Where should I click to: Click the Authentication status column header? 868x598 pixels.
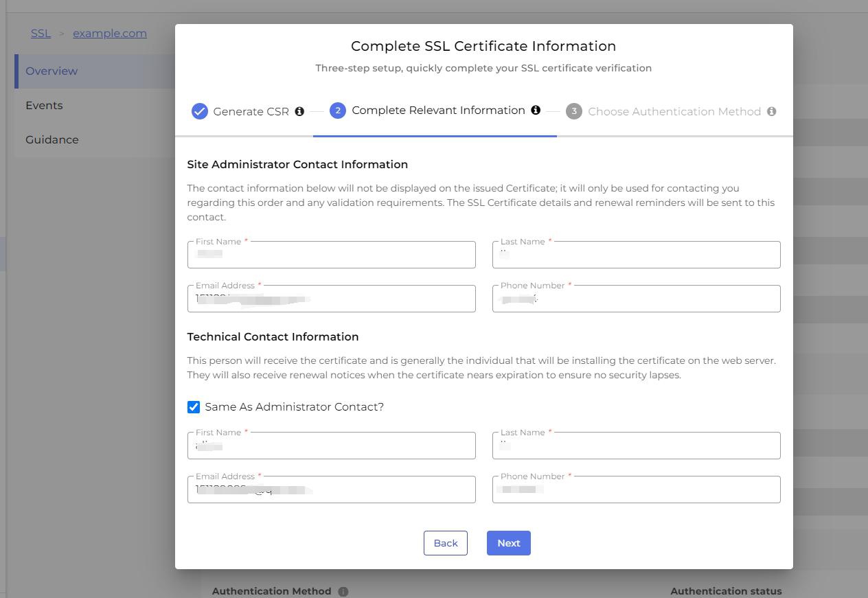coord(726,591)
